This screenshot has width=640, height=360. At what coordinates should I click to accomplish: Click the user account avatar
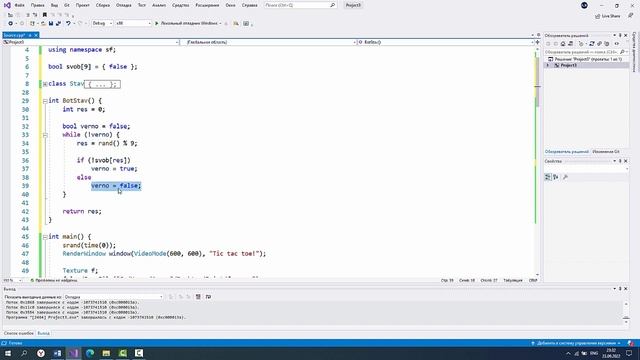(x=584, y=5)
